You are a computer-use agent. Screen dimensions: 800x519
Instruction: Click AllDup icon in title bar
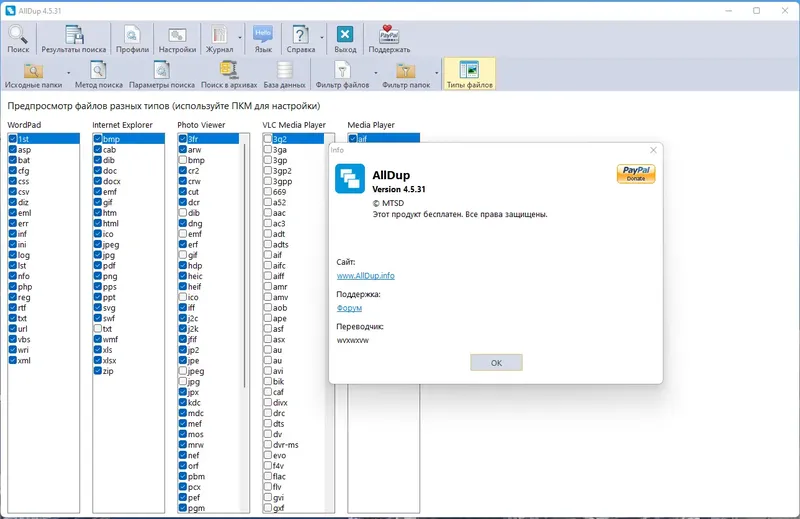pos(10,10)
